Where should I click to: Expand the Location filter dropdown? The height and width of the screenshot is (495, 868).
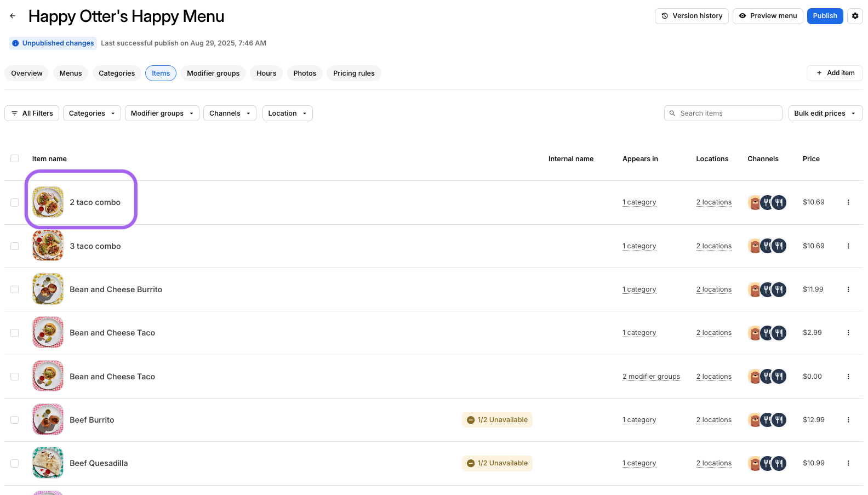[x=287, y=113]
